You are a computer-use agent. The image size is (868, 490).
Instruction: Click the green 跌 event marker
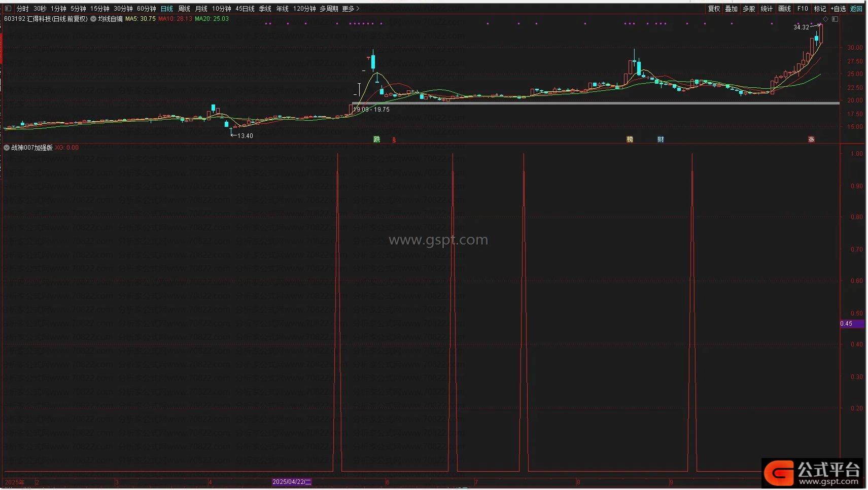click(377, 139)
